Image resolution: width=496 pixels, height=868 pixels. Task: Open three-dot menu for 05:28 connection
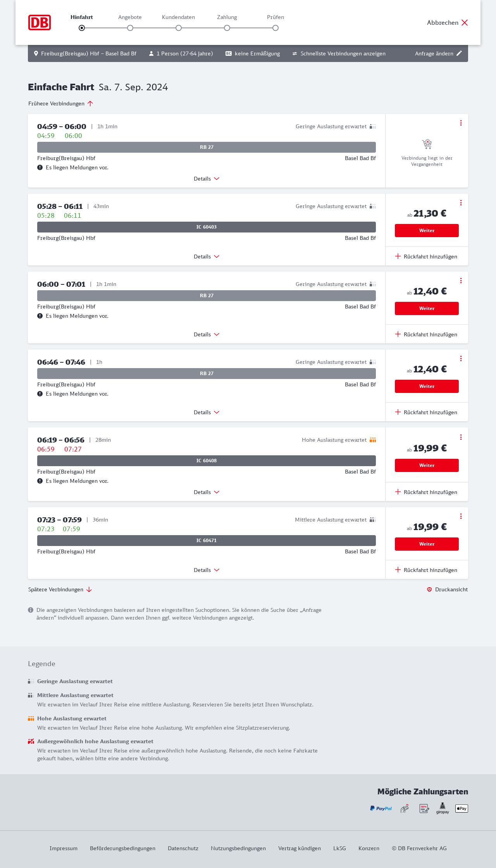pos(461,203)
